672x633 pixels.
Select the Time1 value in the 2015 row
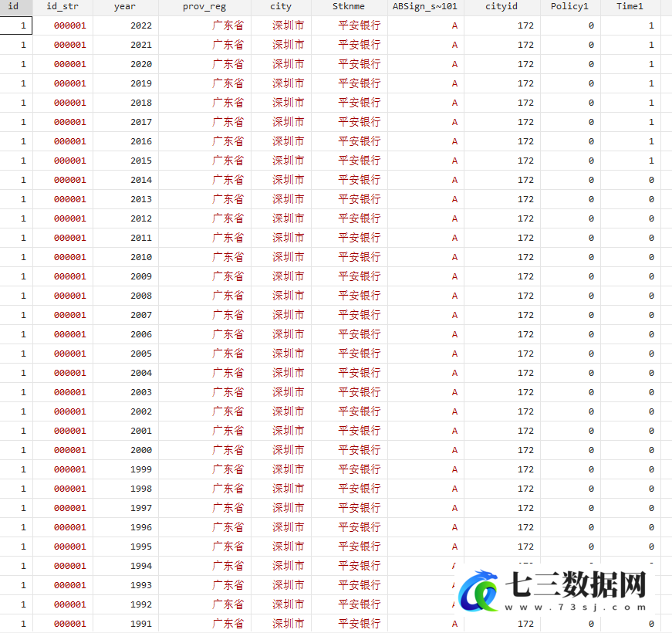pyautogui.click(x=651, y=161)
